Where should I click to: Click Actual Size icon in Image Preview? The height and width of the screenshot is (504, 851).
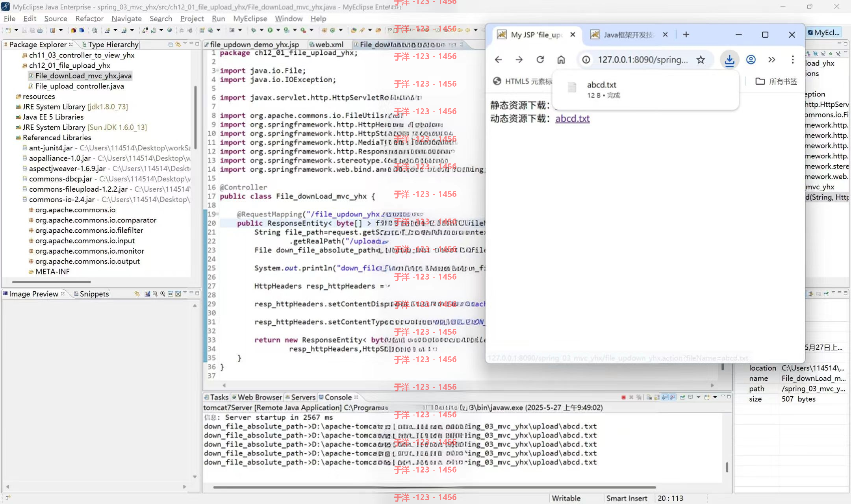170,294
